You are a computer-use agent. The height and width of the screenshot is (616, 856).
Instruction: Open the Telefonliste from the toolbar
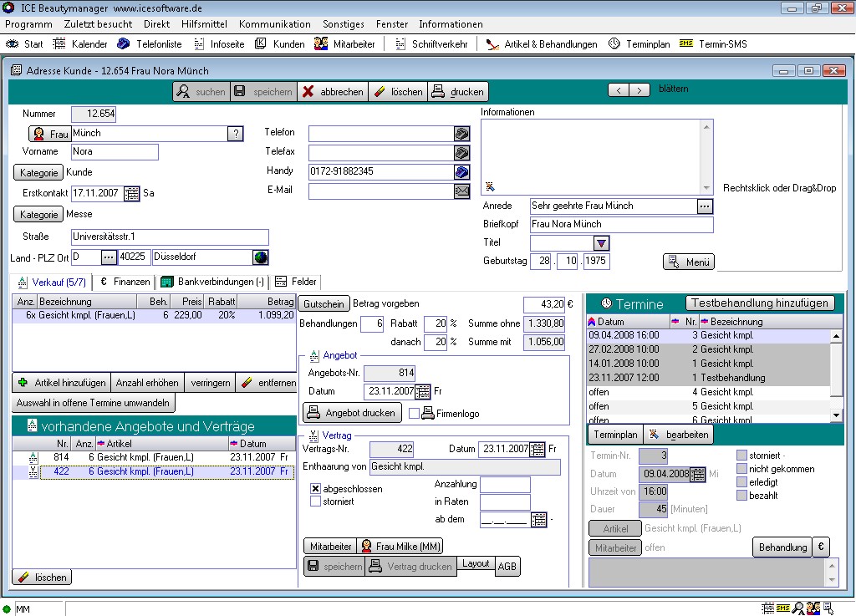click(x=124, y=43)
